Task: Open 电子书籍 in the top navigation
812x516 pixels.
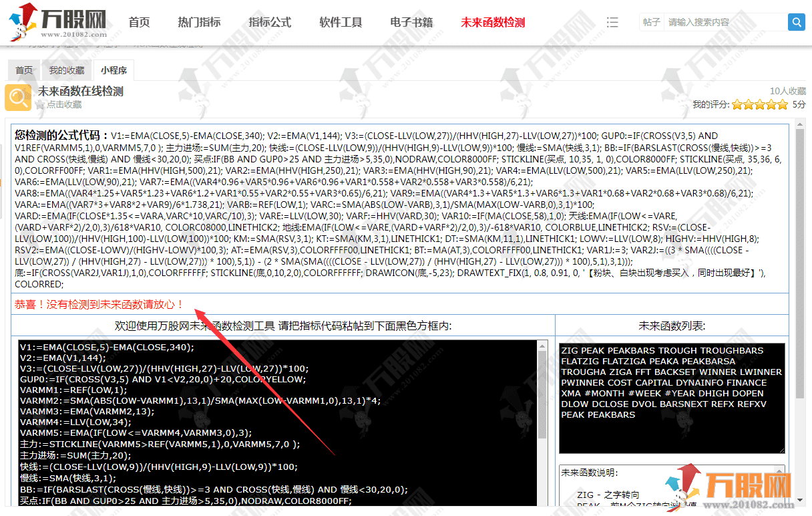Action: click(411, 22)
